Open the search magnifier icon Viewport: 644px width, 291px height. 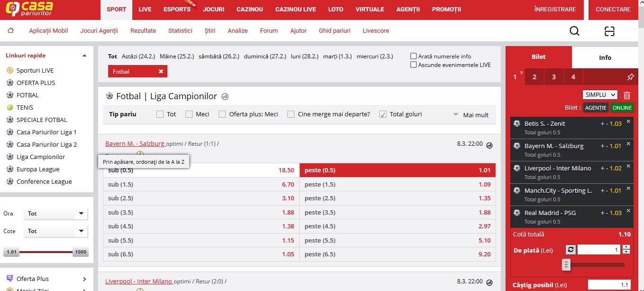coord(574,31)
